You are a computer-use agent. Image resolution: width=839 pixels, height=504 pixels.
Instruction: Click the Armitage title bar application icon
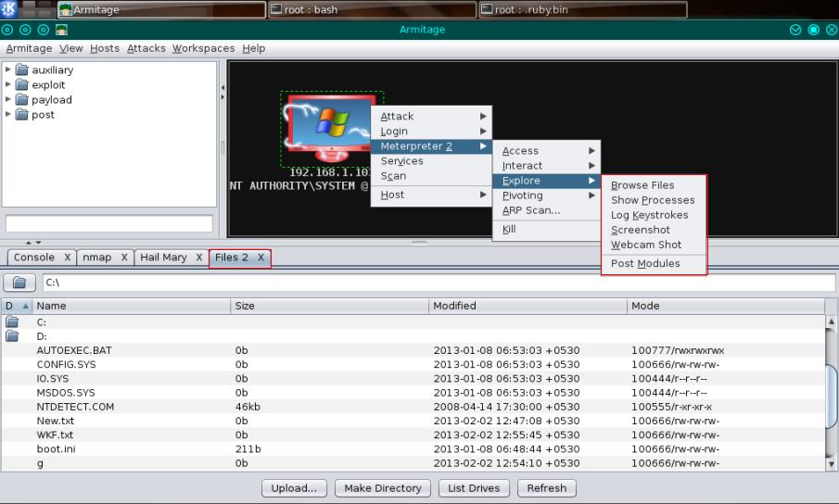pos(61,30)
